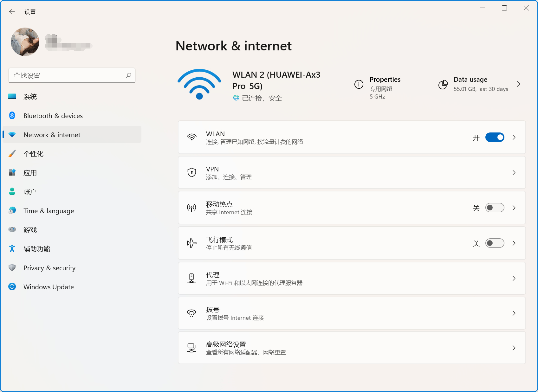538x392 pixels.
Task: Expand advanced network settings chevron
Action: click(514, 348)
